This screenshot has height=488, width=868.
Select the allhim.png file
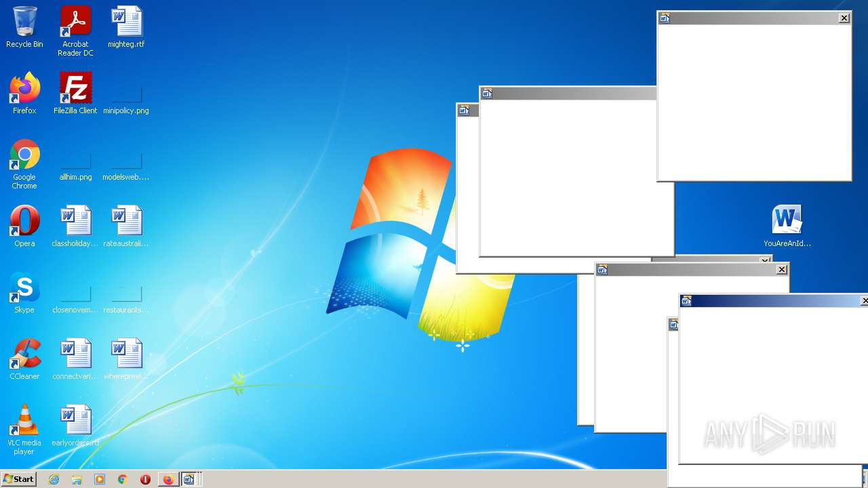pyautogui.click(x=75, y=165)
